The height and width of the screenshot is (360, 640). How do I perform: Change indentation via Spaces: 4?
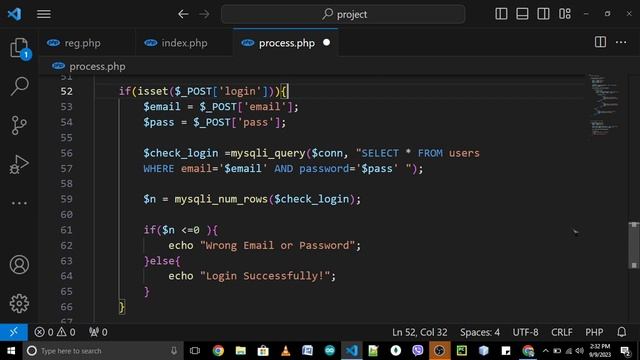pos(480,332)
